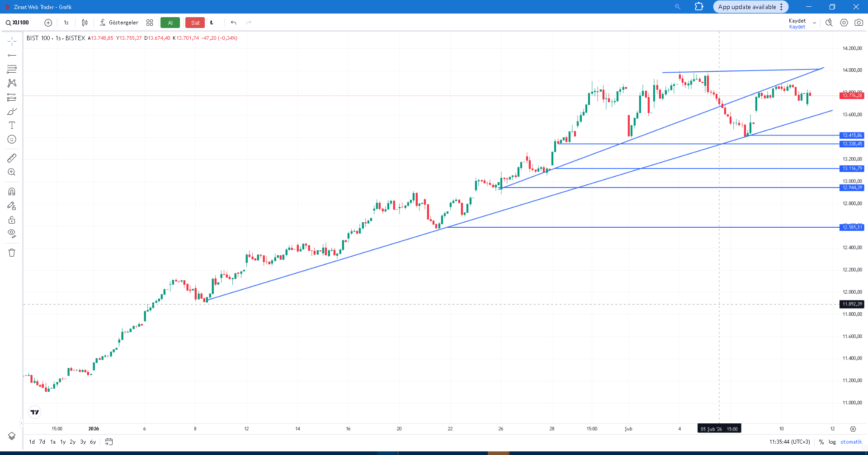This screenshot has height=455, width=868.
Task: Toggle magnet mode in left toolbar
Action: pos(12,192)
